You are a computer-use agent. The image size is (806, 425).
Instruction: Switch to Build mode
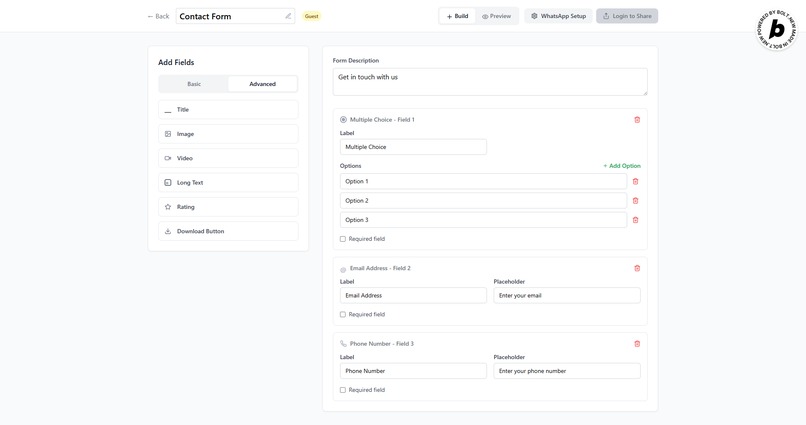coord(457,16)
